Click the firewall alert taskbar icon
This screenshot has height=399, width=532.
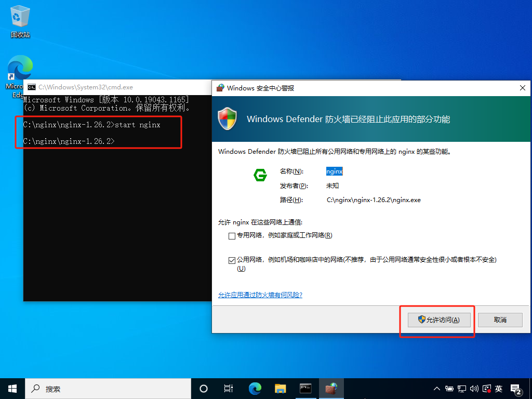point(331,388)
